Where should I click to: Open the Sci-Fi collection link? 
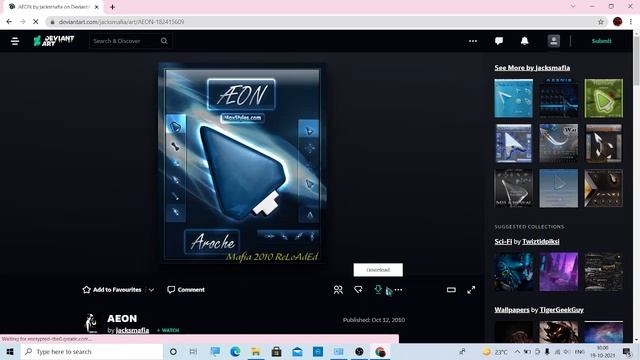point(503,242)
